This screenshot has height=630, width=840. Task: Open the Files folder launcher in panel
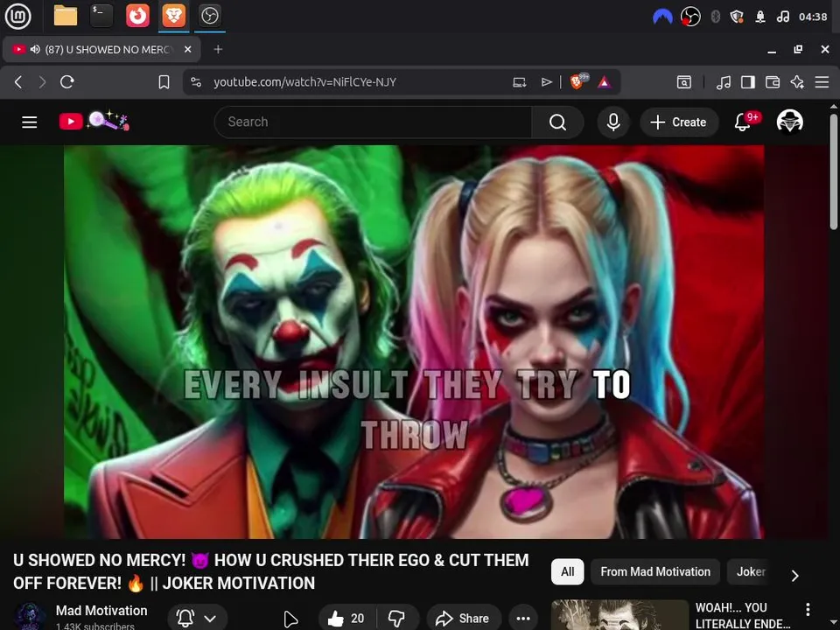[x=66, y=16]
